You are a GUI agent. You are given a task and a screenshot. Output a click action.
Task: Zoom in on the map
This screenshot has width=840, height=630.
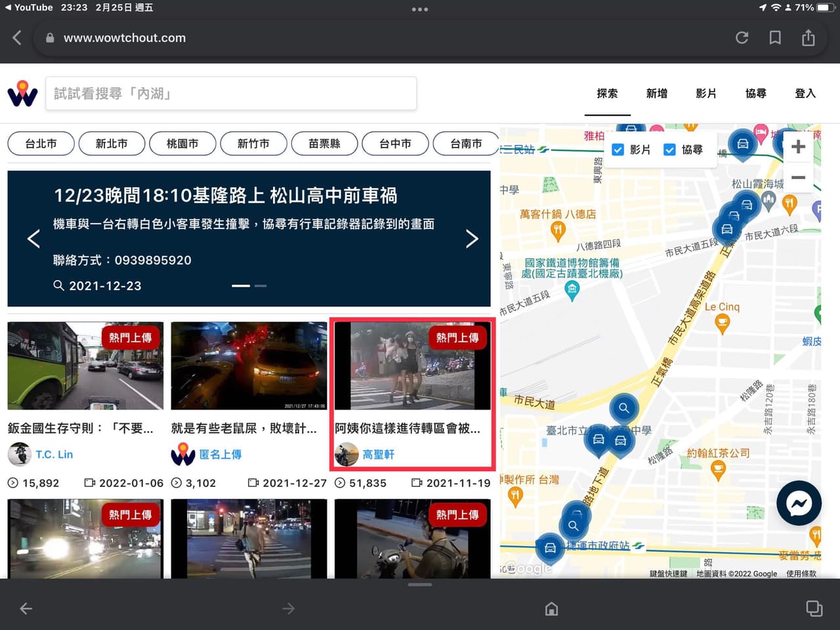[x=798, y=146]
